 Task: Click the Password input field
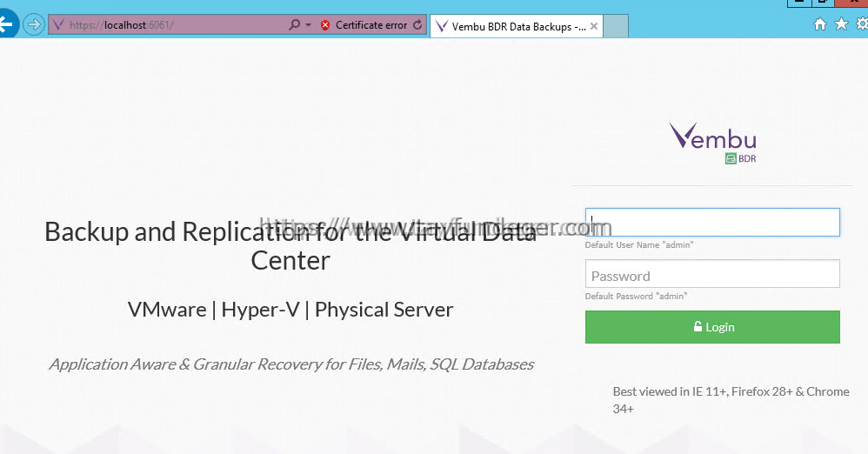pyautogui.click(x=712, y=273)
